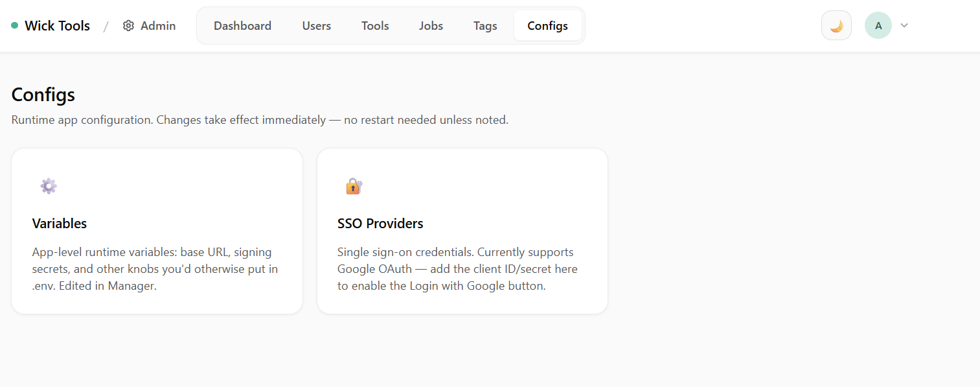The image size is (980, 387).
Task: Click the Admin gear icon
Action: pos(128,26)
